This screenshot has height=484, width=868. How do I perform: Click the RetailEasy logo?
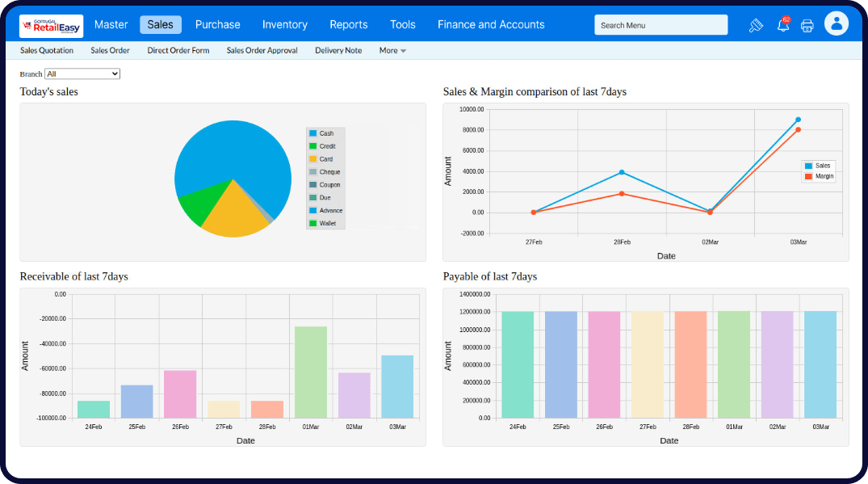point(51,25)
